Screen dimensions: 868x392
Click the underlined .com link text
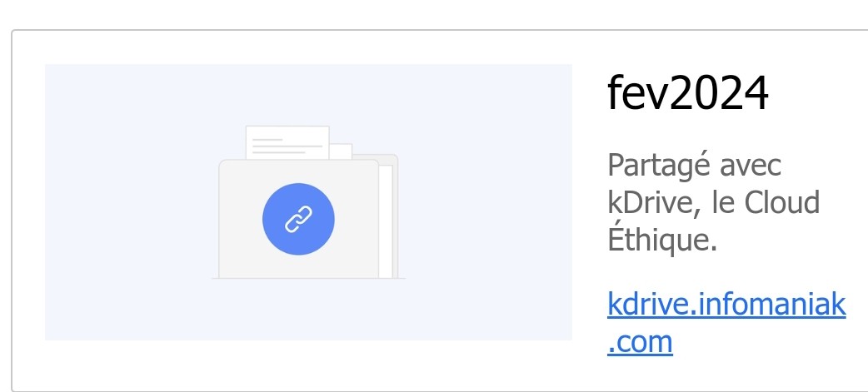pos(640,342)
